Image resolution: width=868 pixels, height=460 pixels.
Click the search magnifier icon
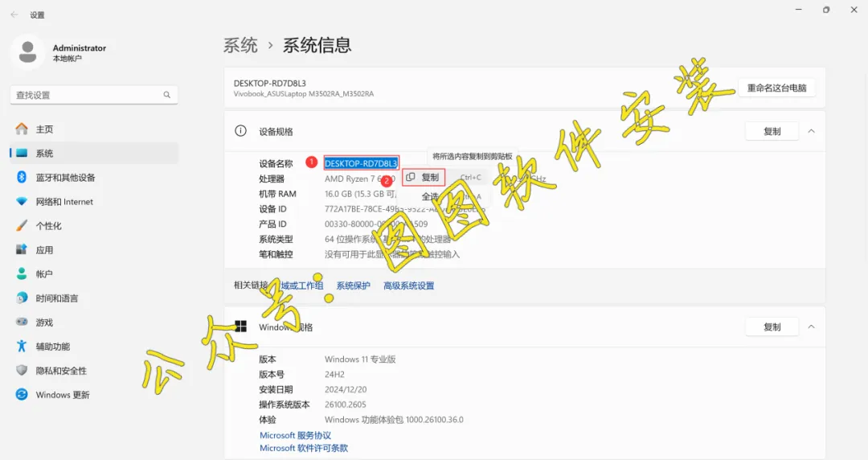tap(166, 95)
